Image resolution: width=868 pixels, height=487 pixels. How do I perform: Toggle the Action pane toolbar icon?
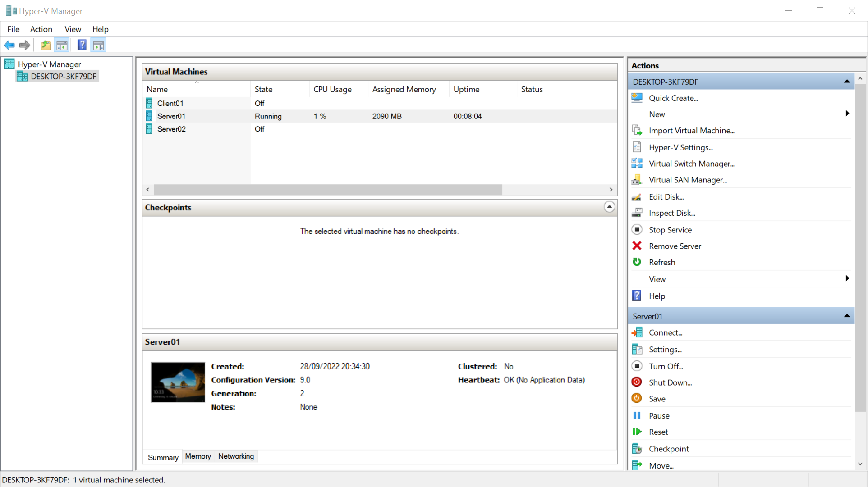click(98, 45)
